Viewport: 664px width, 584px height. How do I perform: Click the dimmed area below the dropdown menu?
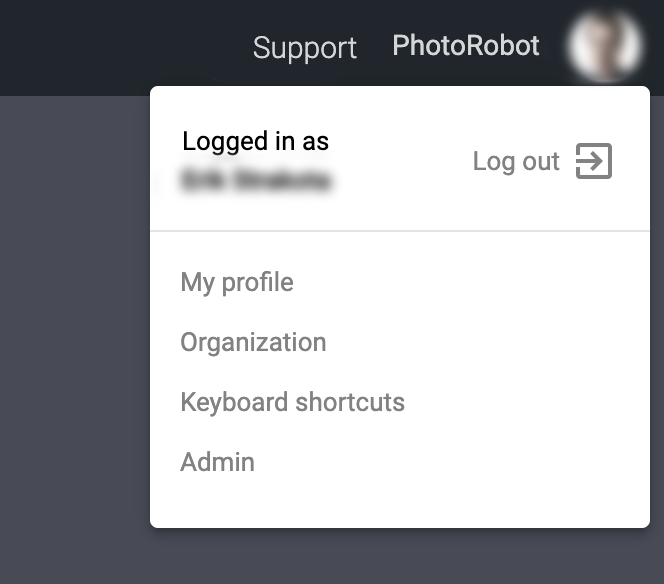click(x=400, y=557)
